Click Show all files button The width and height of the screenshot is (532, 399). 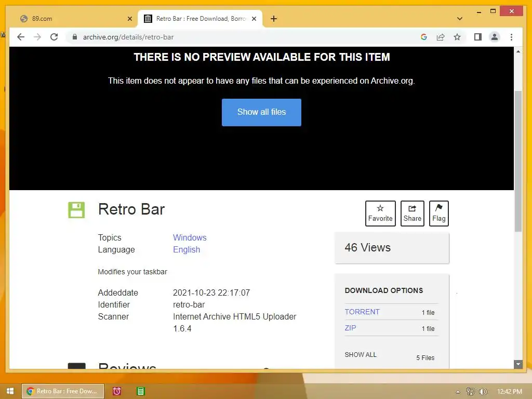(261, 112)
